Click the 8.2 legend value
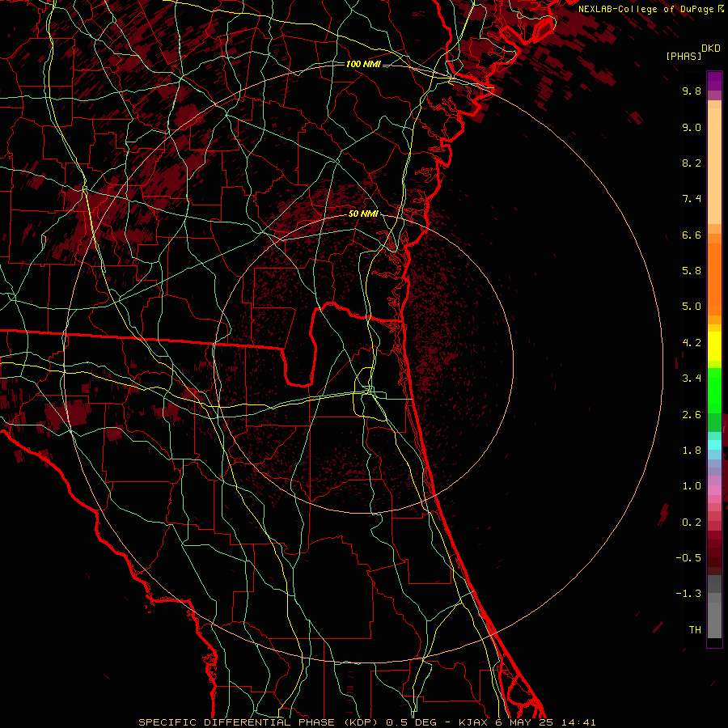728x728 pixels. pyautogui.click(x=692, y=163)
